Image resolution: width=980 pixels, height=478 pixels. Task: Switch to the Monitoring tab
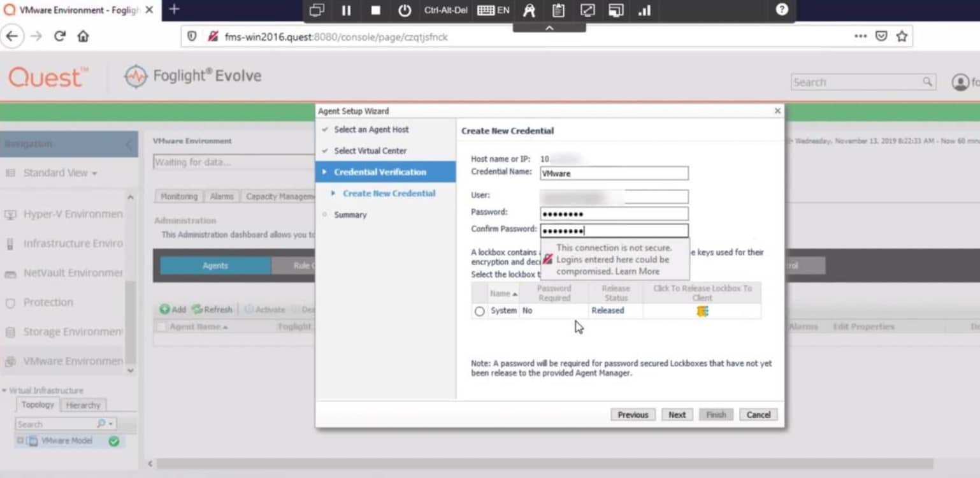tap(179, 196)
